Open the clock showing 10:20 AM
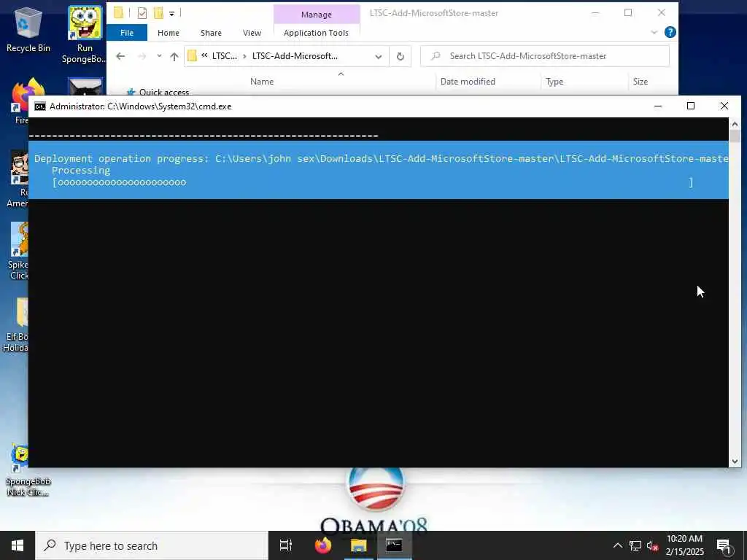The height and width of the screenshot is (560, 747). (684, 545)
